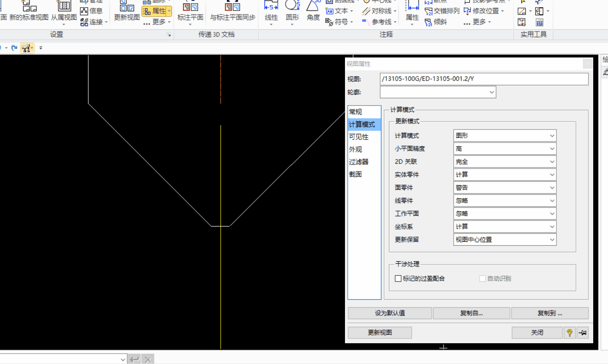Click the 关闭 button
This screenshot has height=364, width=608.
tap(537, 332)
